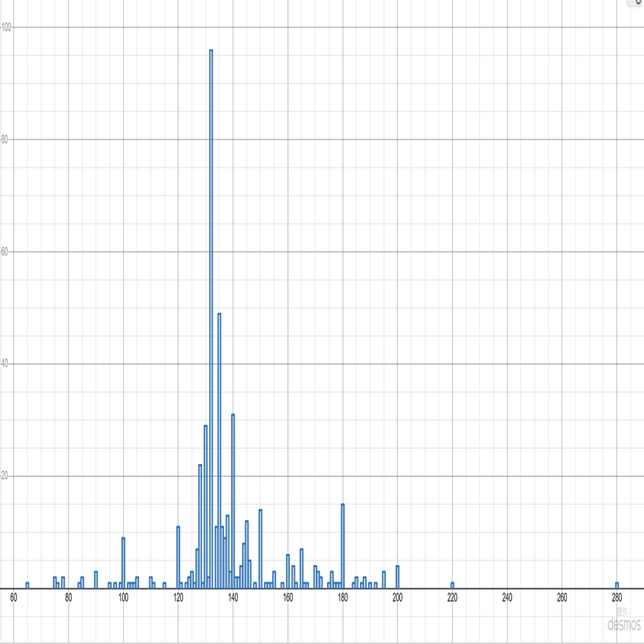Click the x-axis label "80"
644x644 pixels.
pos(69,598)
